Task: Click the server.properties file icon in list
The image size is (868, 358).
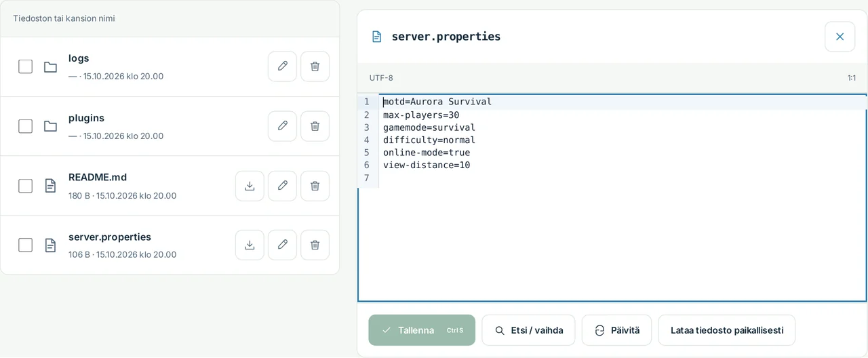Action: 50,245
